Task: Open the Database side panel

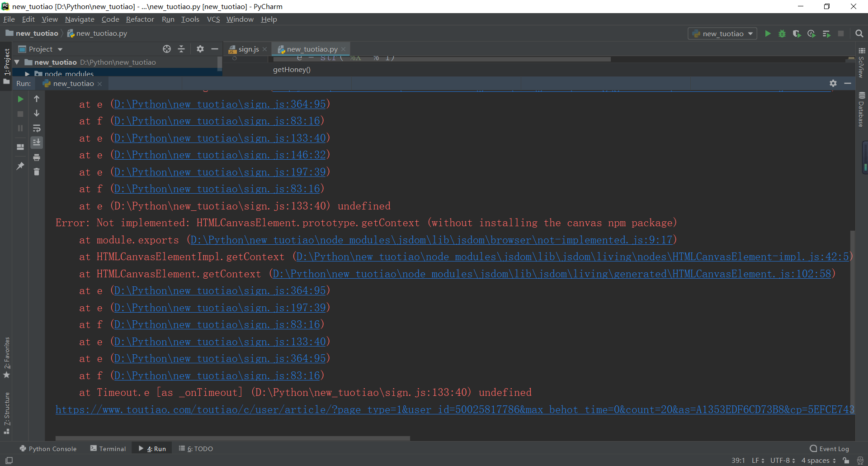Action: pos(862,109)
